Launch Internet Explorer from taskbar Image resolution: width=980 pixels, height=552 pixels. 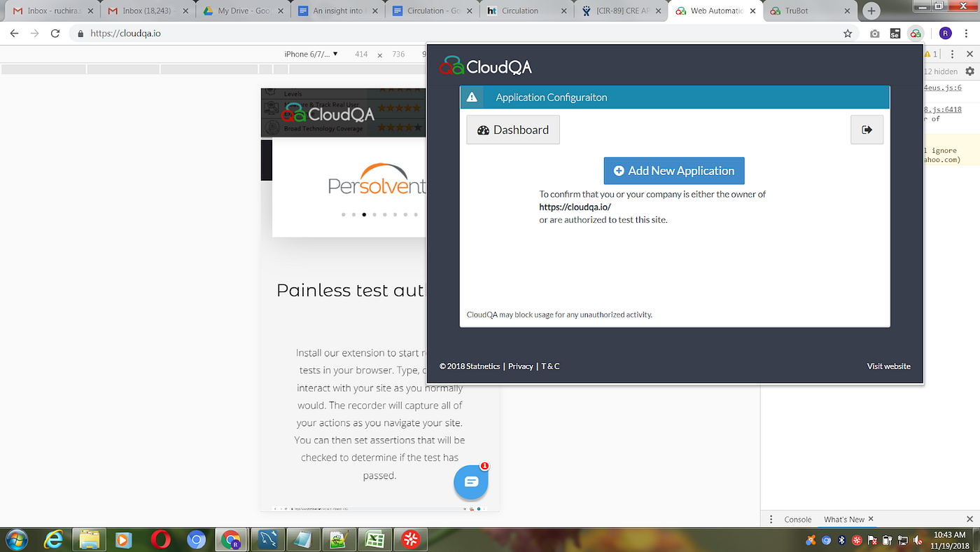click(55, 539)
